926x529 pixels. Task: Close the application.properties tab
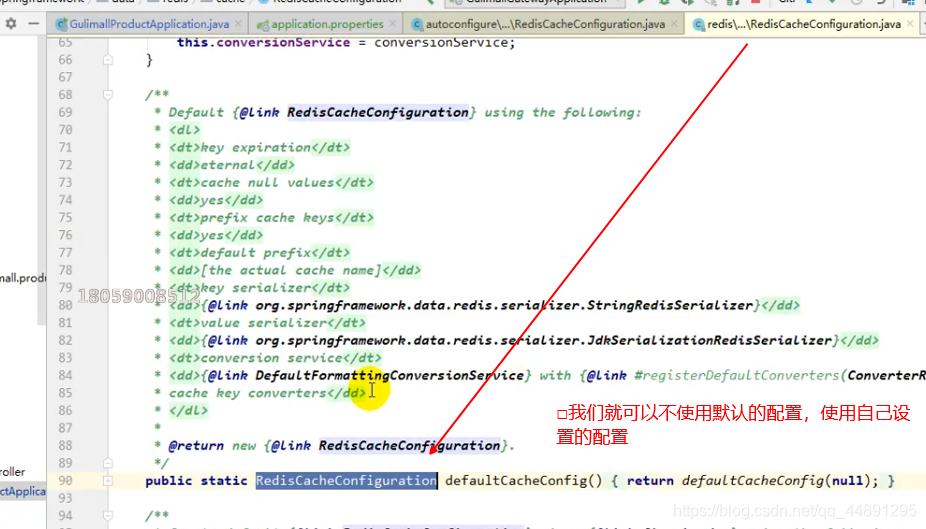click(x=393, y=24)
